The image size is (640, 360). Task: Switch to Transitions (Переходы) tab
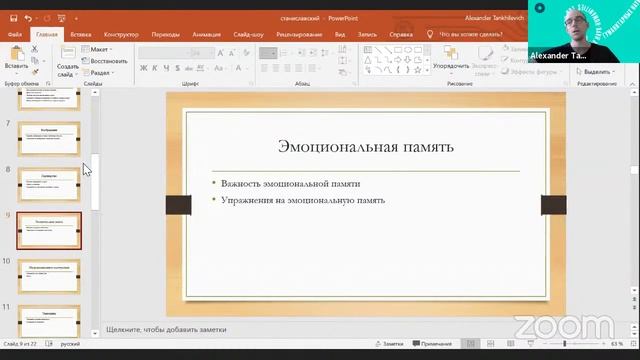165,34
